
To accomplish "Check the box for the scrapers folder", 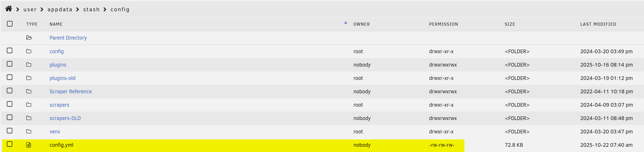I will (10, 104).
